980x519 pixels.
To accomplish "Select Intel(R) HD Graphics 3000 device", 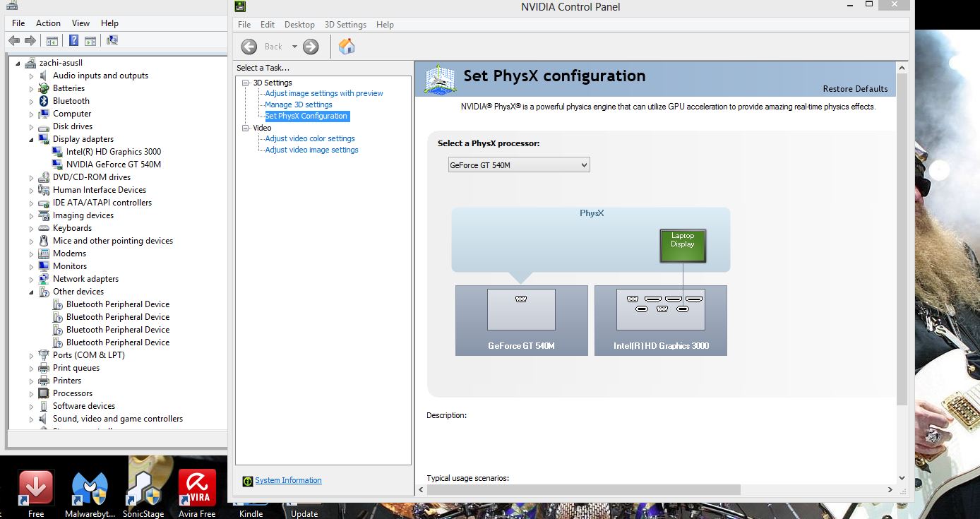I will point(114,152).
